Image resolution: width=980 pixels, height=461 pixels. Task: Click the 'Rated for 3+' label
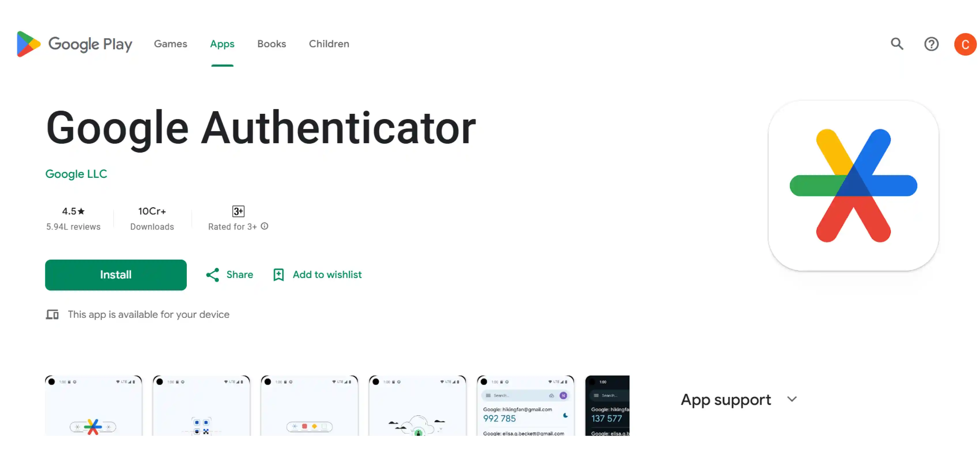coord(232,227)
